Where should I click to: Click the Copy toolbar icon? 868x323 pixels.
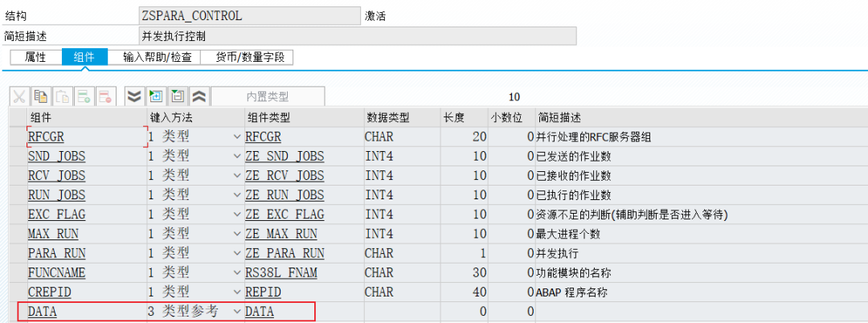click(40, 96)
